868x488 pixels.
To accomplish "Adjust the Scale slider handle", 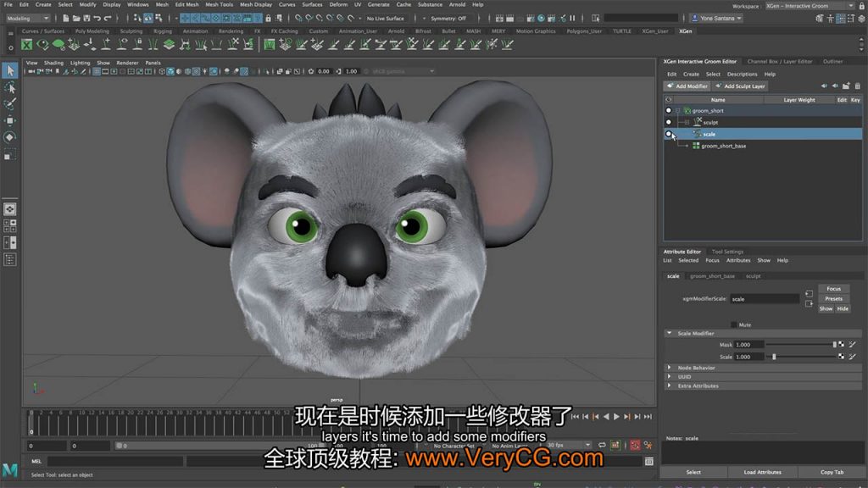I will (x=774, y=357).
